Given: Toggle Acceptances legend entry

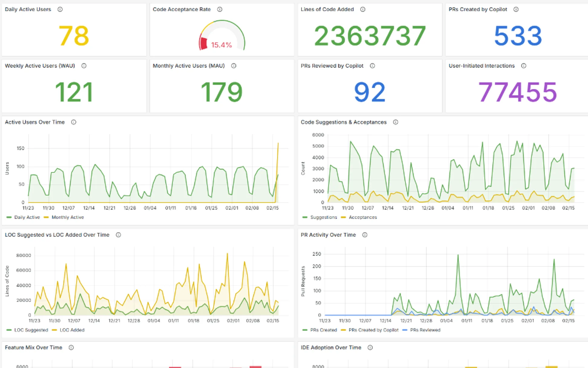Looking at the screenshot, I should tap(362, 217).
